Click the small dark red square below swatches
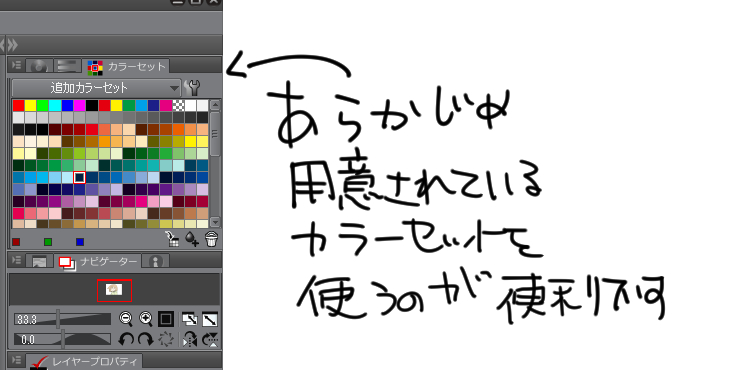 pyautogui.click(x=16, y=242)
